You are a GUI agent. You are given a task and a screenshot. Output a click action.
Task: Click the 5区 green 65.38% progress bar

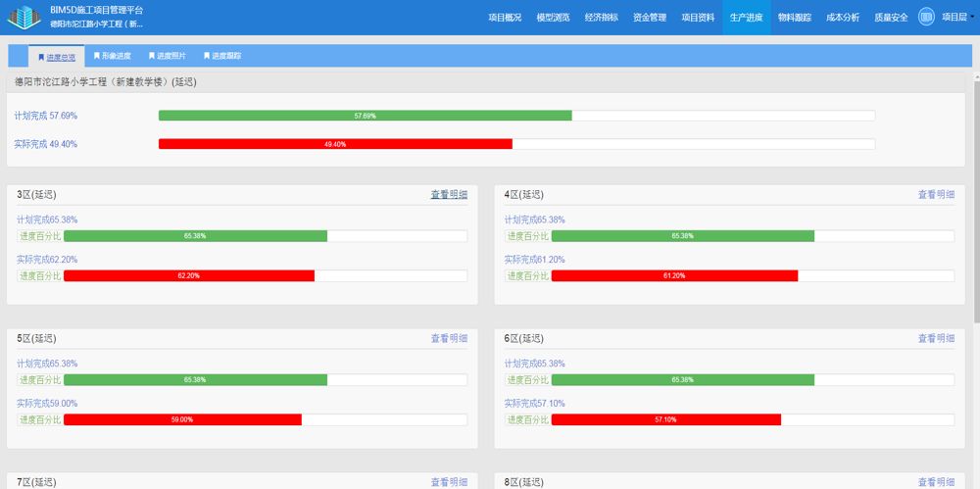196,379
